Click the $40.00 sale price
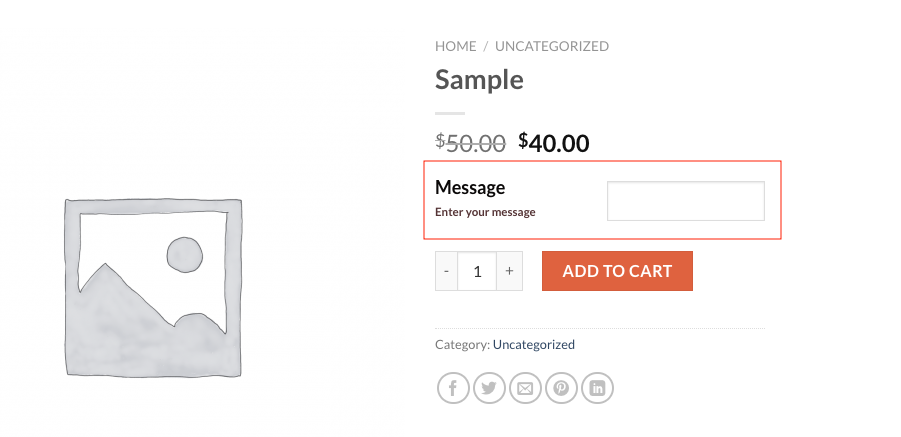The width and height of the screenshot is (901, 437). 553,142
